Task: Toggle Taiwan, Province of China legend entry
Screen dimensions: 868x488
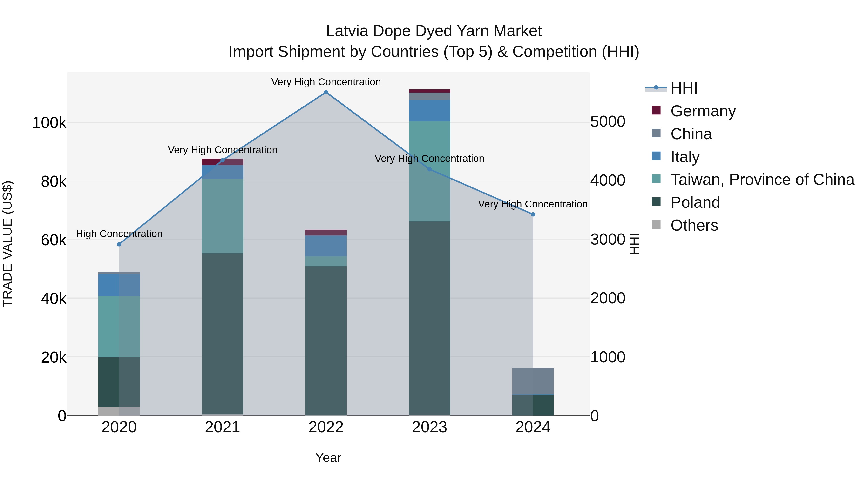Action: 753,180
